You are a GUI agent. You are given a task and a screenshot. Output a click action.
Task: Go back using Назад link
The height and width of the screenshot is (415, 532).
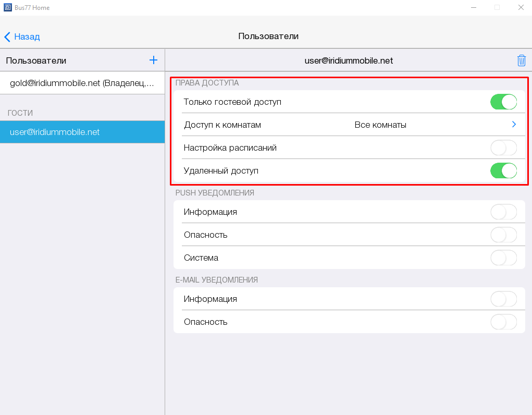[27, 36]
